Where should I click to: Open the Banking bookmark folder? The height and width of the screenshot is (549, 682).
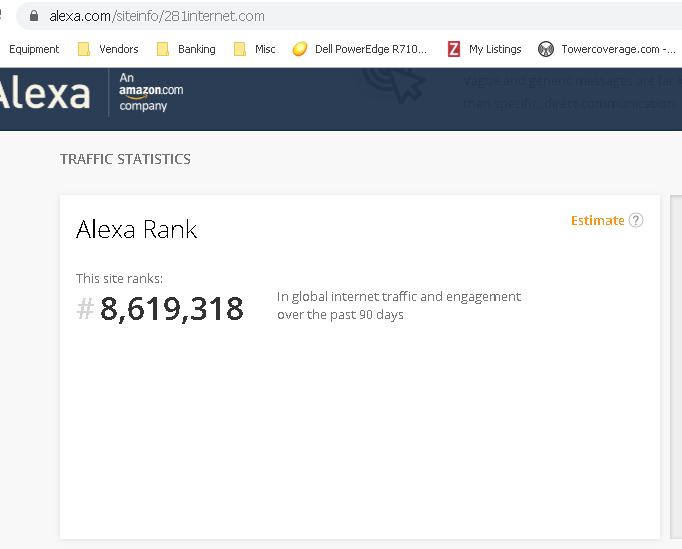coord(186,49)
